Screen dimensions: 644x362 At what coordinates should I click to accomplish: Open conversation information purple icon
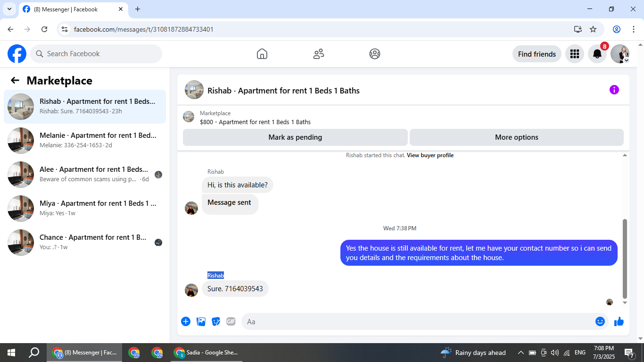(x=614, y=90)
